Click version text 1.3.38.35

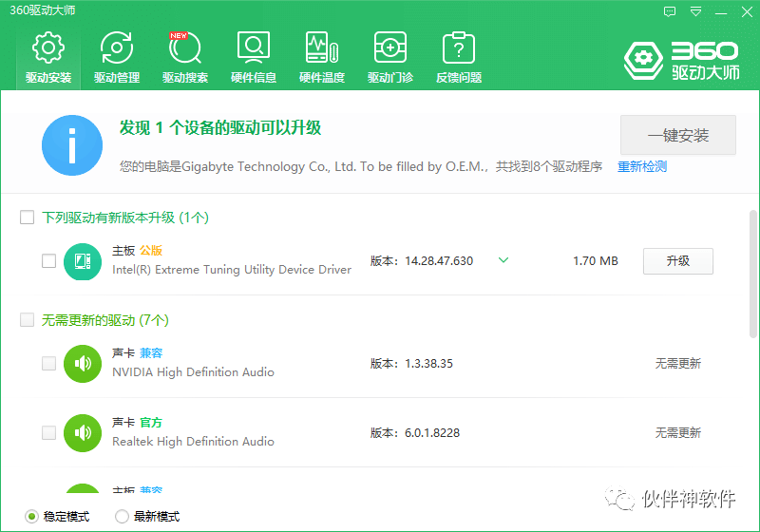point(429,364)
